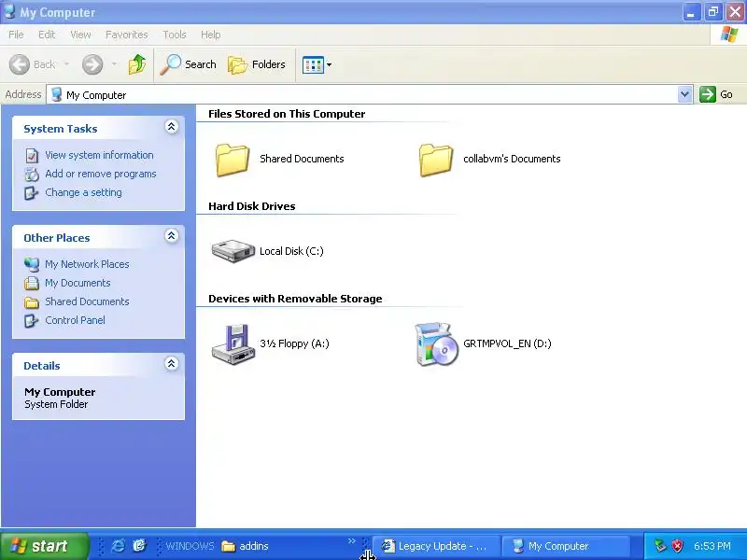Open My Documents sidebar link
The width and height of the screenshot is (747, 560).
tap(78, 283)
